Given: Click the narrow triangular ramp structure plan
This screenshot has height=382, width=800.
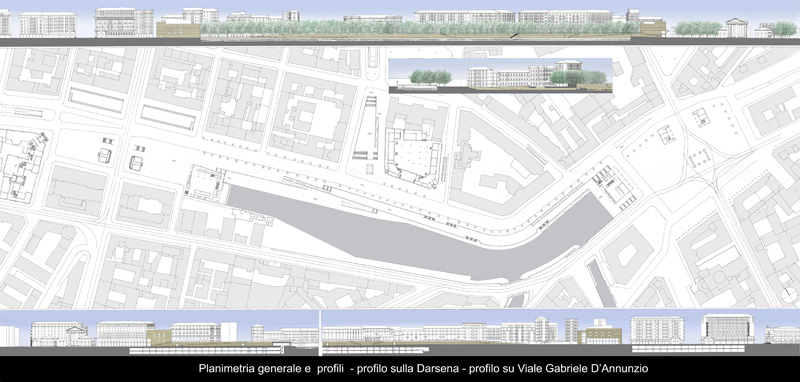Looking at the screenshot, I should (366, 128).
